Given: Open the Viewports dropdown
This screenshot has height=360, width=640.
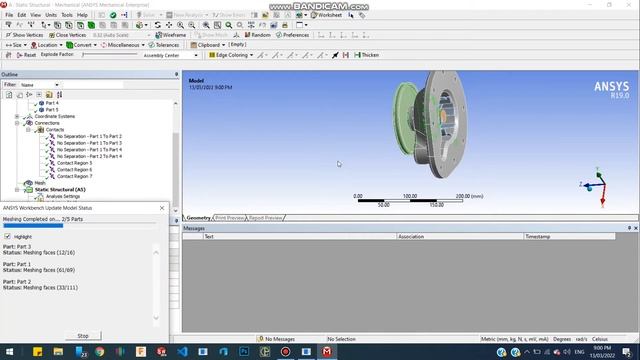Looking at the screenshot, I should point(302,25).
